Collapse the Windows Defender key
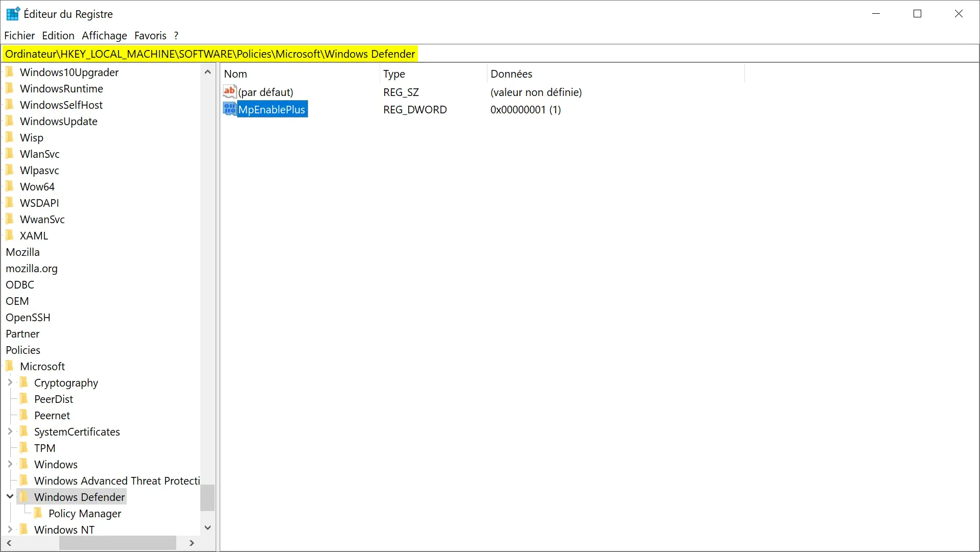 point(10,496)
